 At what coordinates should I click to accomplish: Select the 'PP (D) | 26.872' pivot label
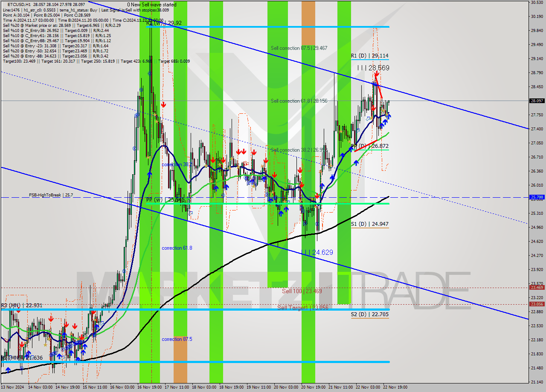[x=370, y=146]
